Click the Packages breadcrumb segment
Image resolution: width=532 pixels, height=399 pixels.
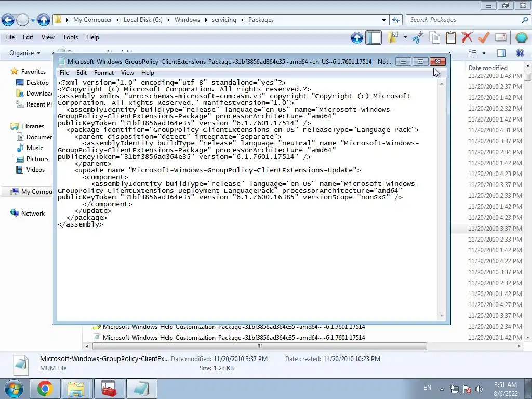coord(261,20)
